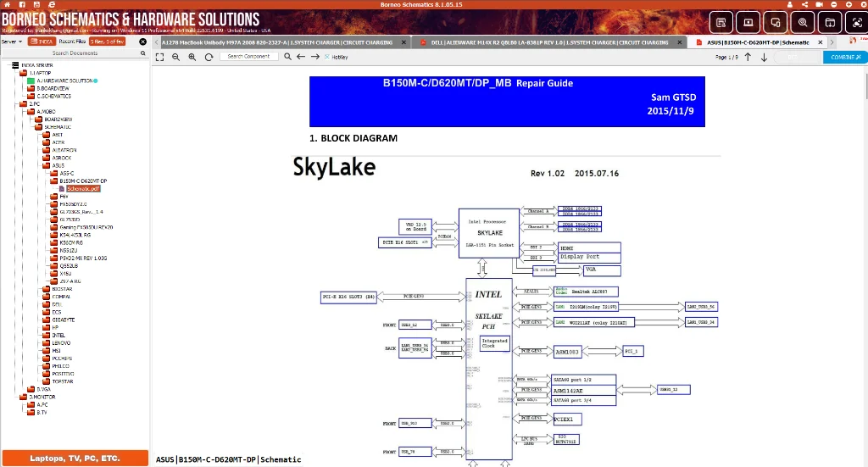This screenshot has height=467, width=868.
Task: Click the window layout icon in header
Action: 830,23
